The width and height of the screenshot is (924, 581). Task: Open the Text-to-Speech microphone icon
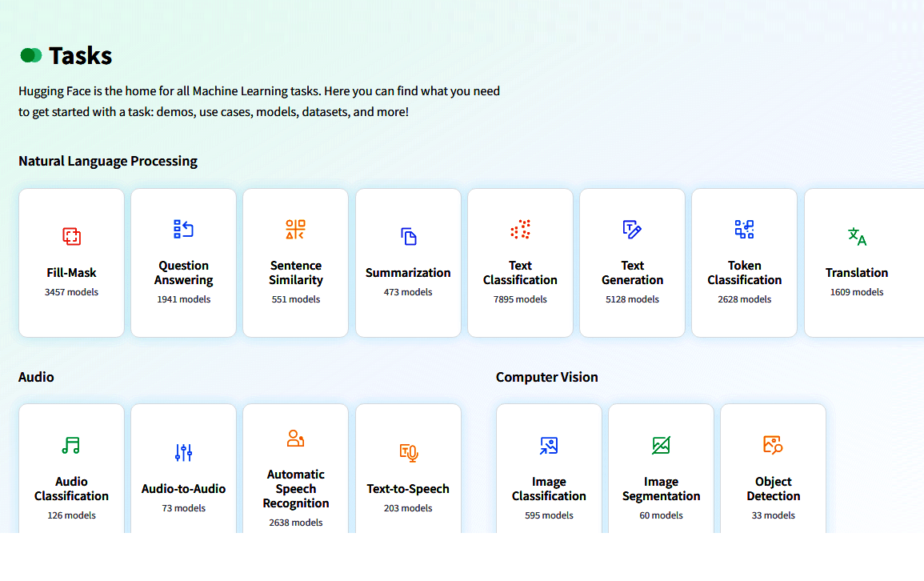click(x=409, y=453)
